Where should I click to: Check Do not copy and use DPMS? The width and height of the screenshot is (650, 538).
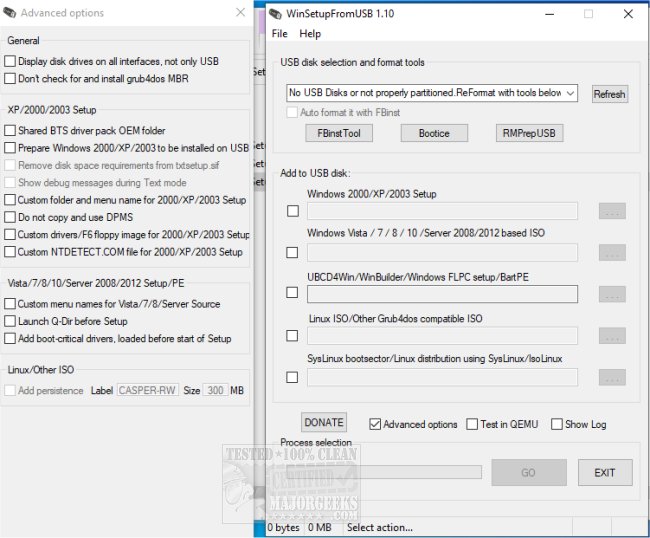tap(10, 217)
